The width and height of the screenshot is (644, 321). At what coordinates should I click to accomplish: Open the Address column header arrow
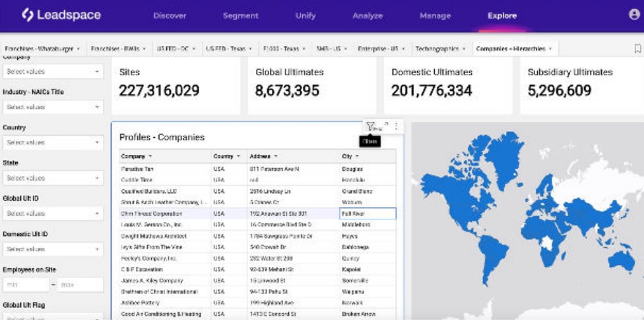(276, 156)
